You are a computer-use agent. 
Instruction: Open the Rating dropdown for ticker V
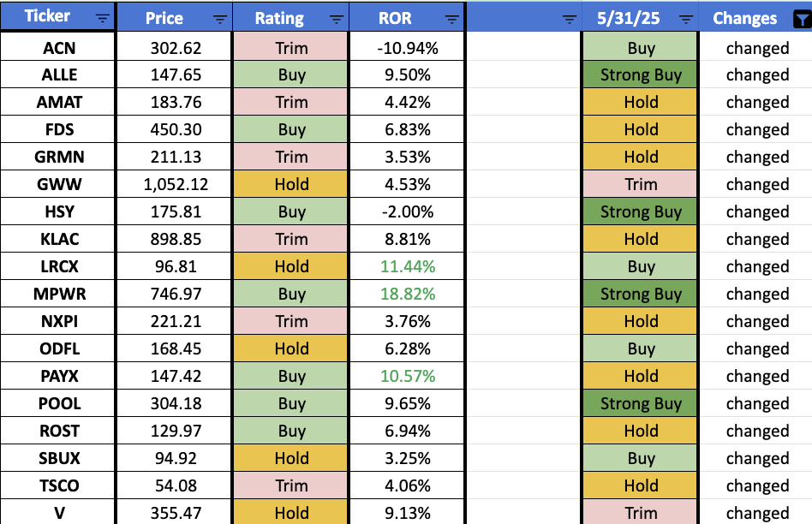pos(290,513)
